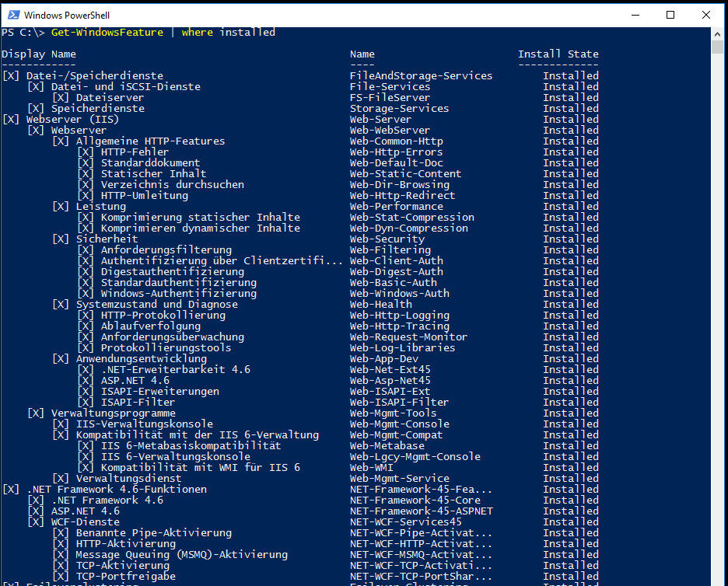Click the 'Verwaltungsdienst' entry
Image resolution: width=728 pixels, height=586 pixels.
coord(128,478)
